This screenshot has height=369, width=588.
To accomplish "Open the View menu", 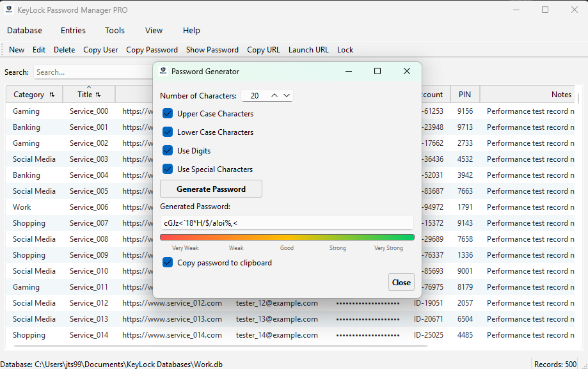I will pyautogui.click(x=154, y=30).
